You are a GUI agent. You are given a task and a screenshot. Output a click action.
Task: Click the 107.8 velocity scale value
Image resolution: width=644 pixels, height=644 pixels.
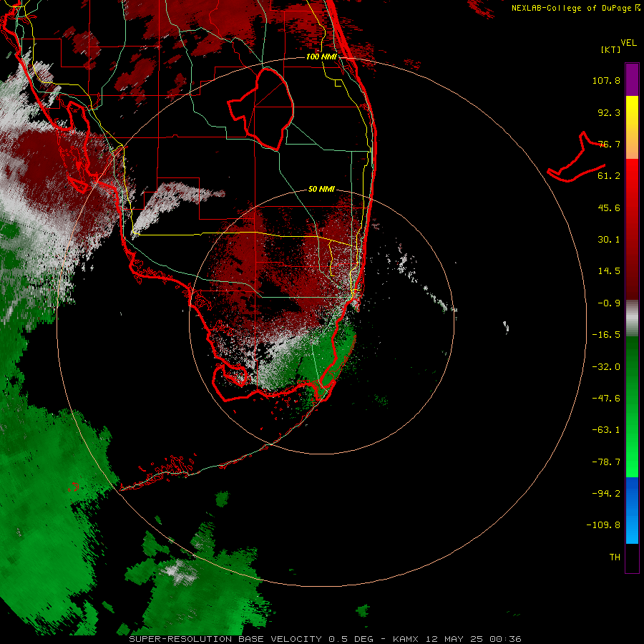click(x=606, y=80)
